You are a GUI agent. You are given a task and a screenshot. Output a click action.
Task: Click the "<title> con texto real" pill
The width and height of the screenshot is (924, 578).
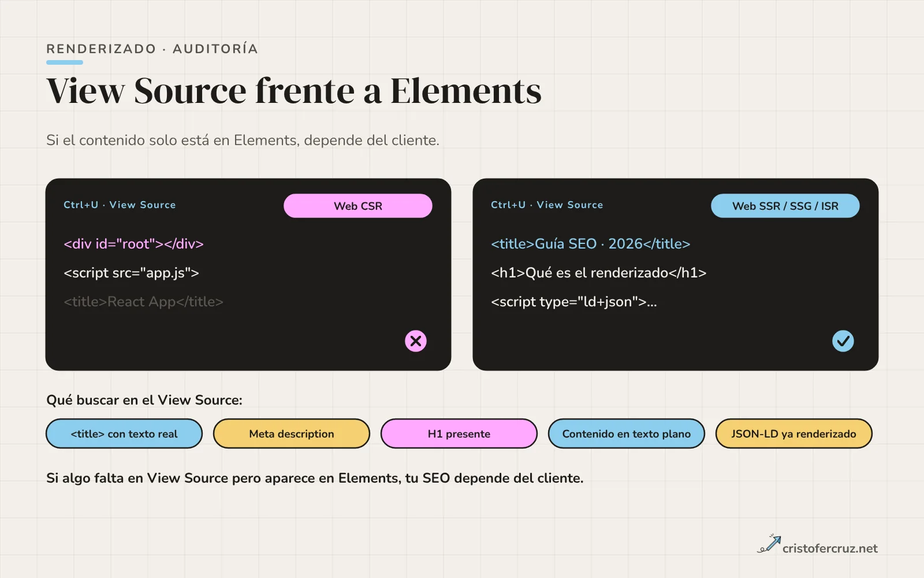124,433
